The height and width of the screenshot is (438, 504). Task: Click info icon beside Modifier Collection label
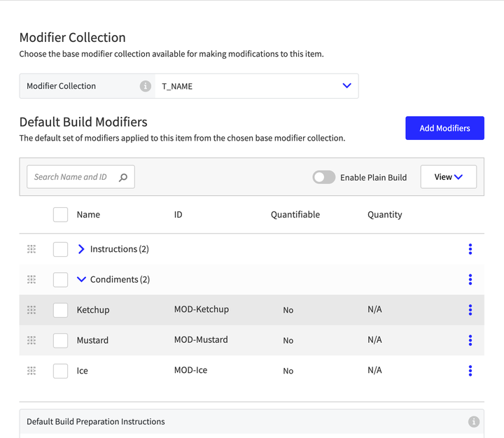[146, 86]
